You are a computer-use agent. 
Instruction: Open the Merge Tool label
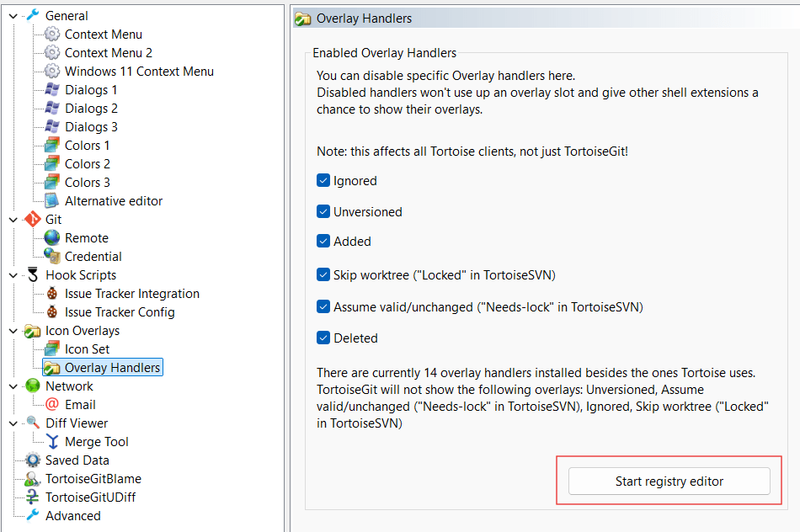point(97,442)
